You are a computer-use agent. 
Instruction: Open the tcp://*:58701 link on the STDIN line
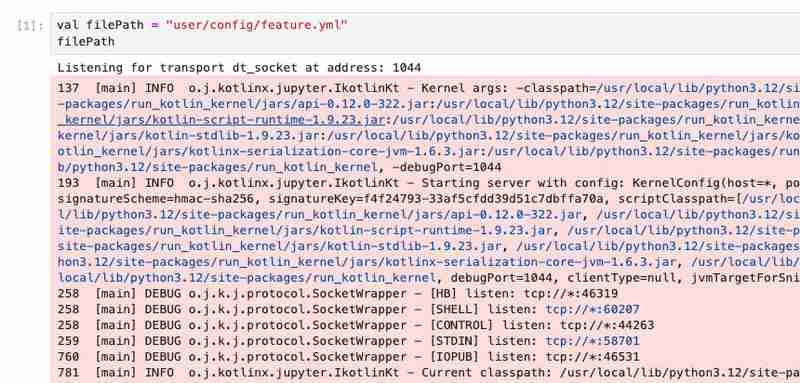(592, 341)
